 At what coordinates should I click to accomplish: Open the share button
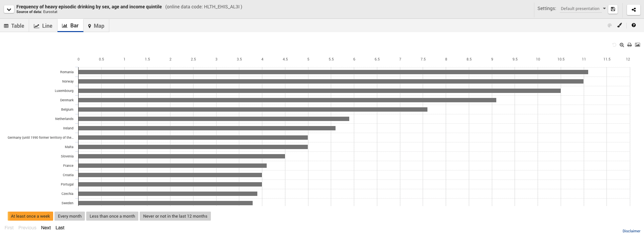point(633,10)
